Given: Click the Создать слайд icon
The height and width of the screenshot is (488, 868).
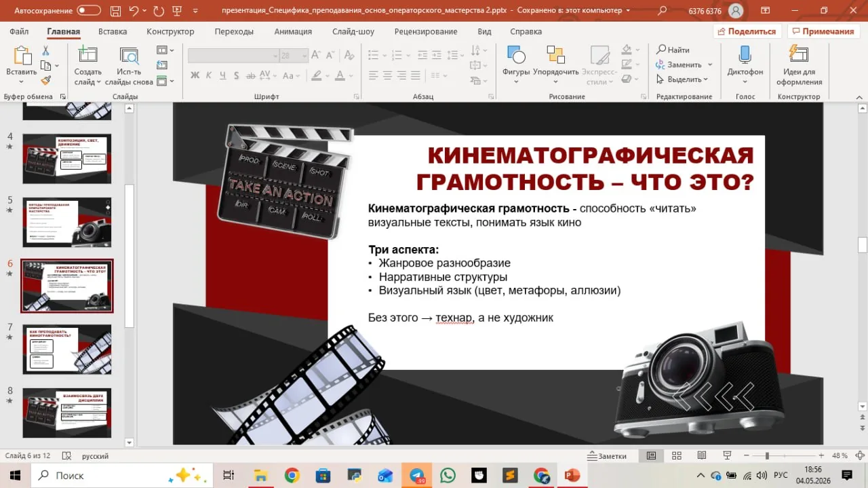Looking at the screenshot, I should pos(87,55).
